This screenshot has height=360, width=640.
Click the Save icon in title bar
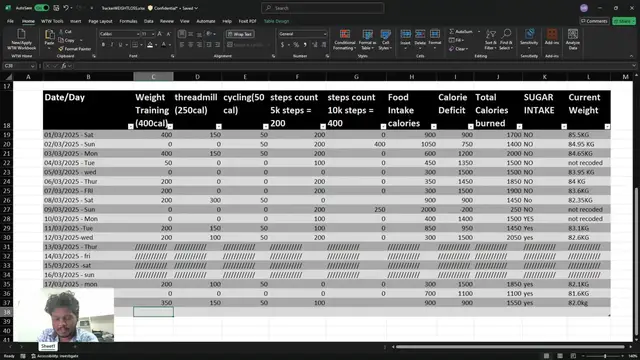click(x=56, y=8)
